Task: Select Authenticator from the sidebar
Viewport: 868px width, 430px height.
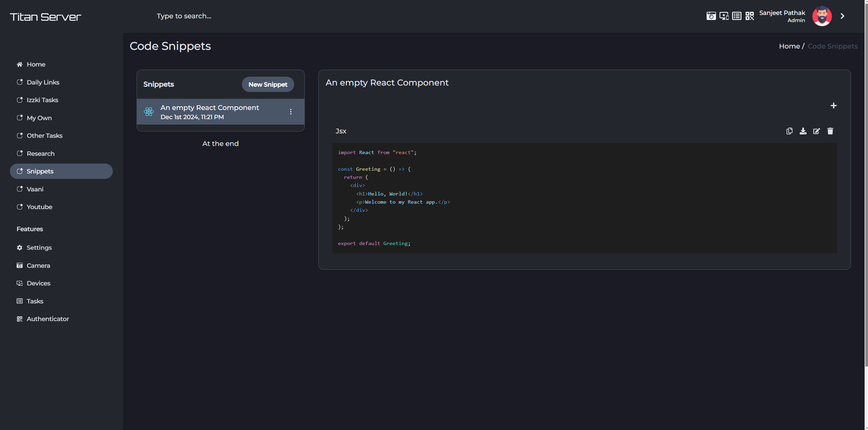Action: coord(48,319)
